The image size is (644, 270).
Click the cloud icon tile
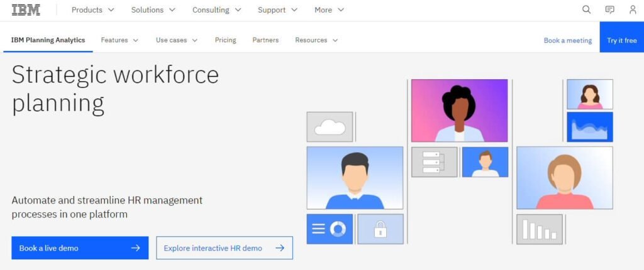tap(330, 127)
